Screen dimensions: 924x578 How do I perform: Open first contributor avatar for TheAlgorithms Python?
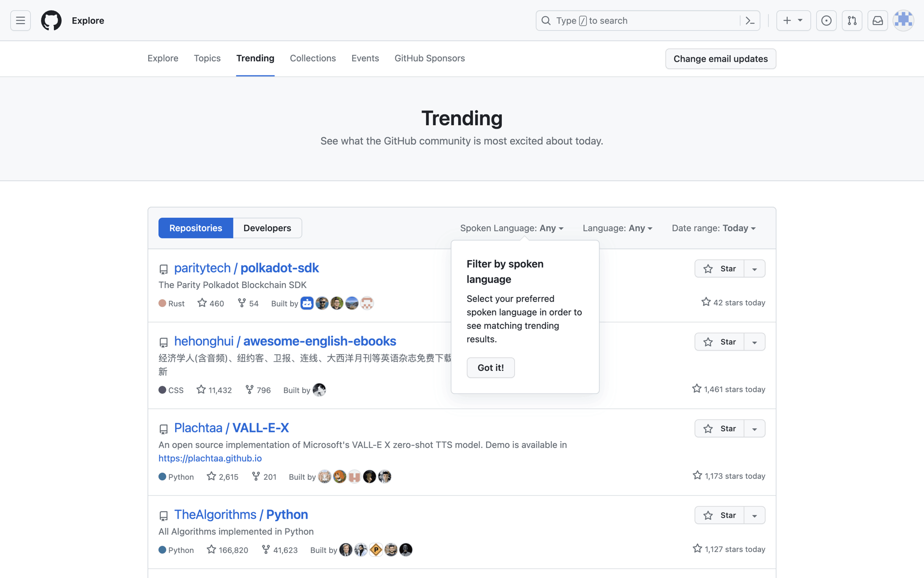[x=346, y=550]
